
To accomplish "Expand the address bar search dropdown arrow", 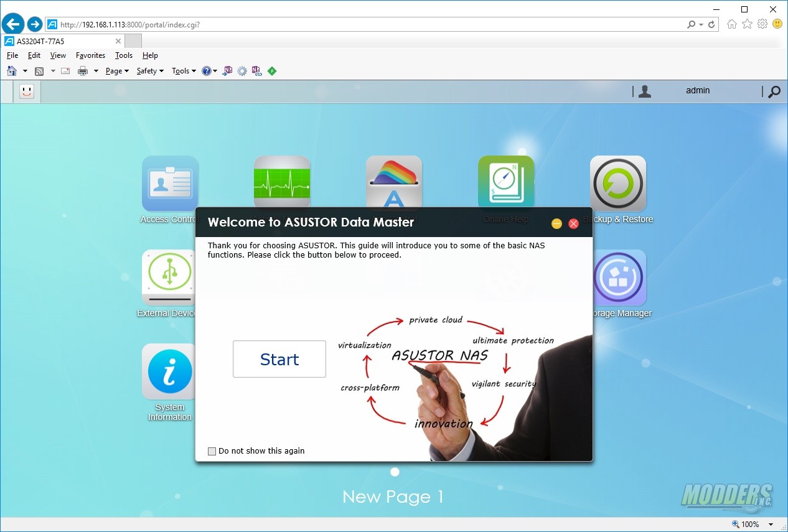I will click(701, 25).
